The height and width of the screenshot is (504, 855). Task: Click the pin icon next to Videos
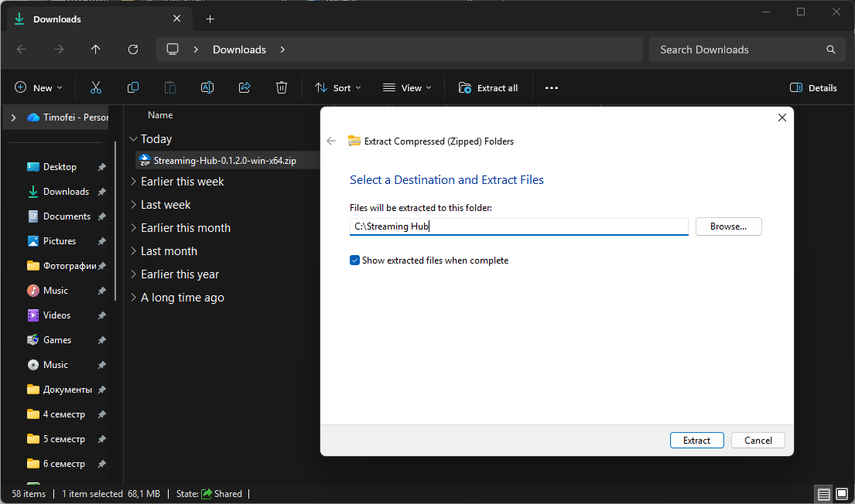tap(101, 315)
